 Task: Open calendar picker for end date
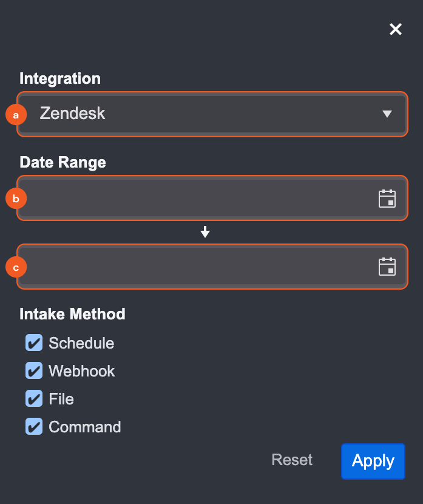[387, 267]
